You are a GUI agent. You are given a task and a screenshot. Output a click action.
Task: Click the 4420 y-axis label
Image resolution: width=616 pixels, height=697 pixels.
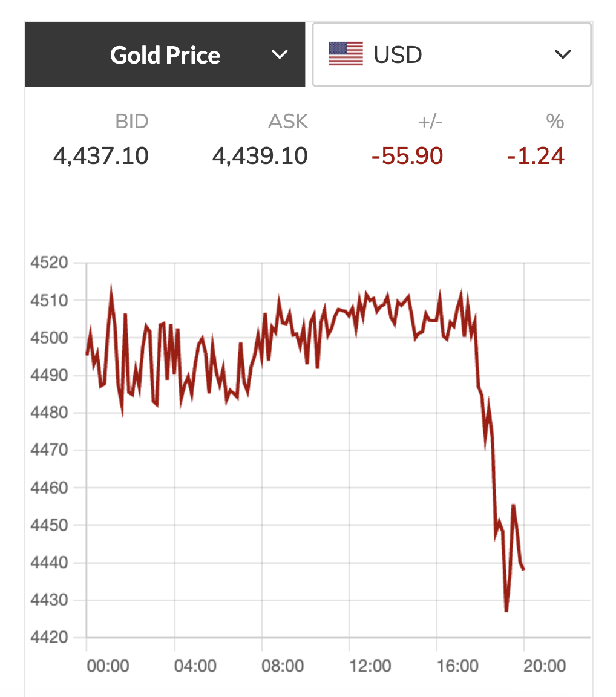point(48,638)
